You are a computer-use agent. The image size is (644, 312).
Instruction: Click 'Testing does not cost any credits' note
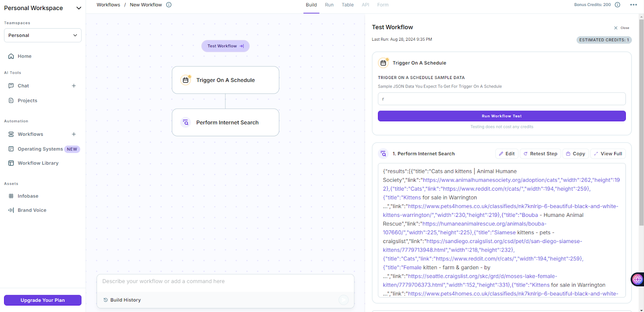(502, 127)
